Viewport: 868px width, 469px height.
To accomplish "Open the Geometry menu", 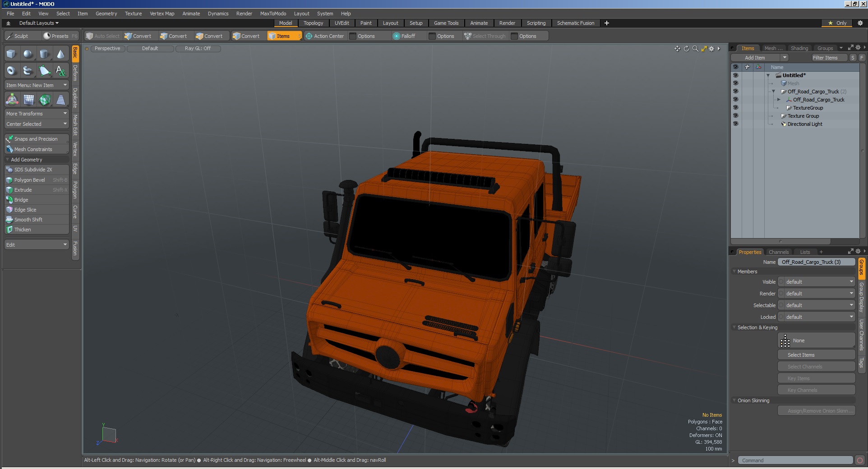I will pos(106,14).
